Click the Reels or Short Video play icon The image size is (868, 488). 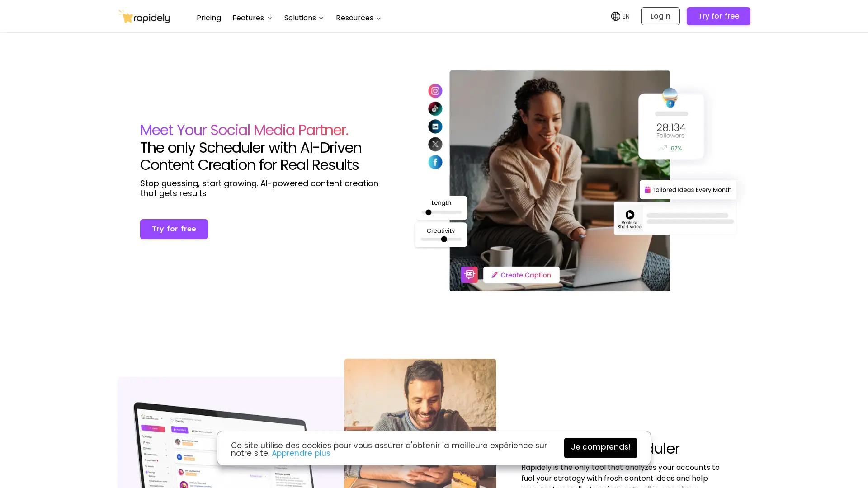pos(629,215)
